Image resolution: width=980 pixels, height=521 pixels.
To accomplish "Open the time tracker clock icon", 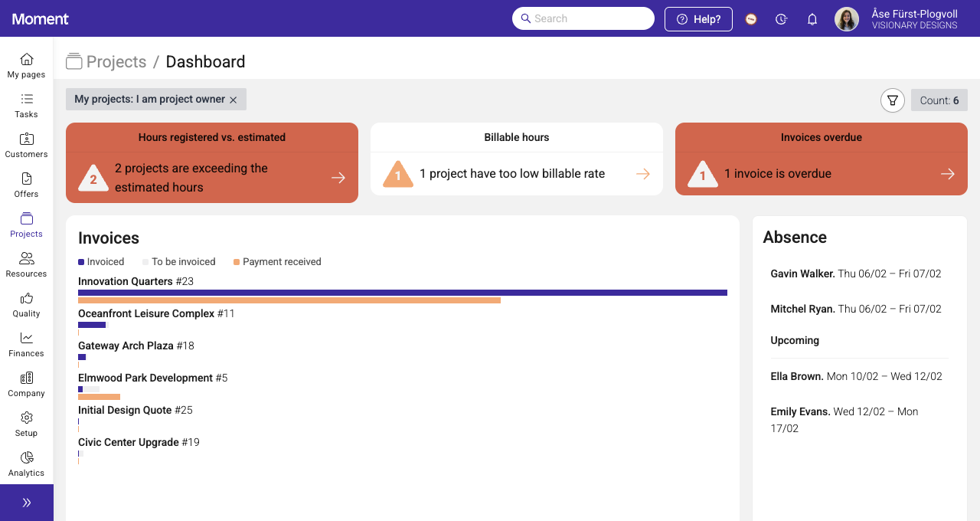I will pos(781,18).
